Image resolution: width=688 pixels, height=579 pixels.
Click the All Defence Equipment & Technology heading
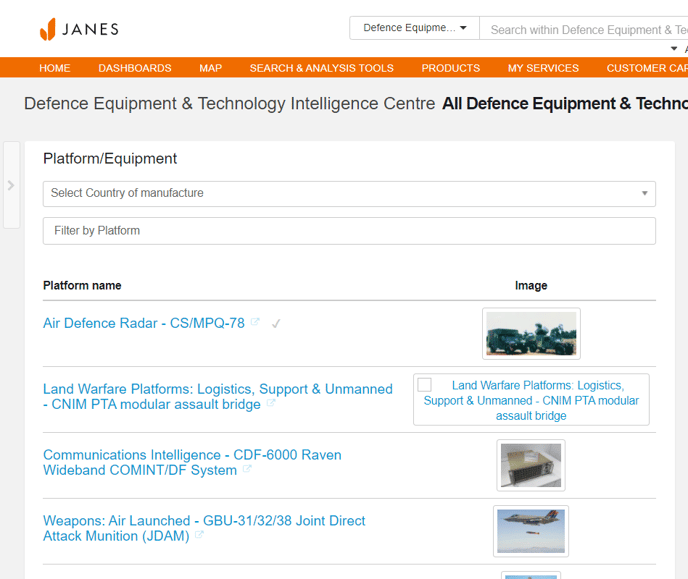565,104
